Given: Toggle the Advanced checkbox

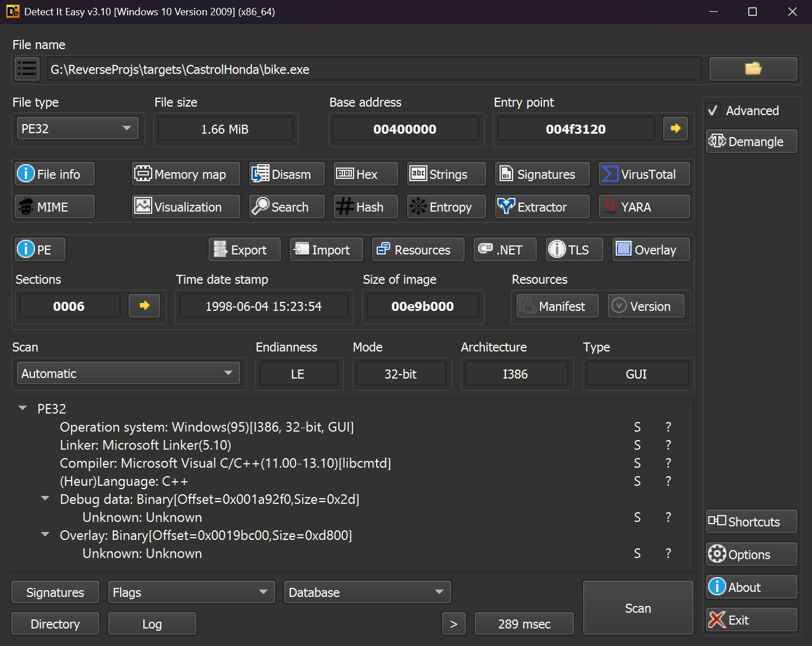Looking at the screenshot, I should click(x=713, y=111).
